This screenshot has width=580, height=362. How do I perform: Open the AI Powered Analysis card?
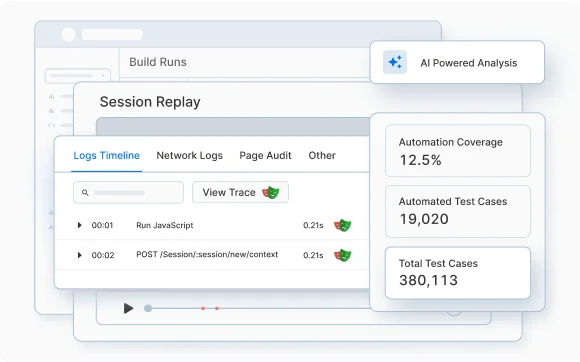pos(457,62)
